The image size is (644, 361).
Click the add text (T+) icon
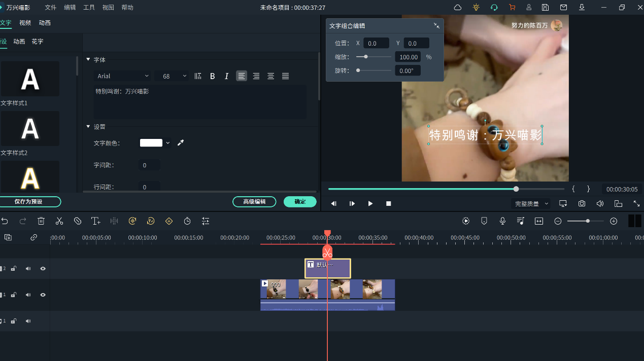coord(95,221)
